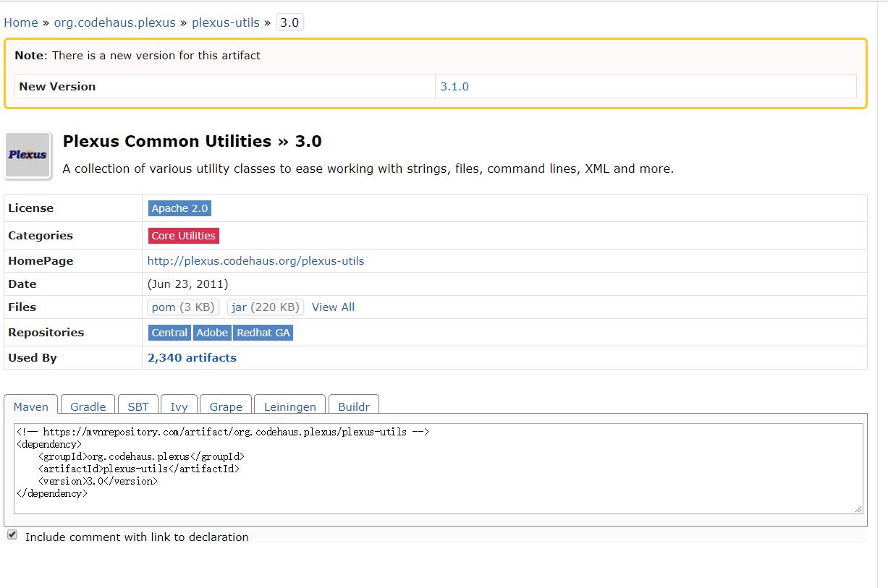Switch to the Gradle tab
Screen dimensions: 888x588
point(88,406)
